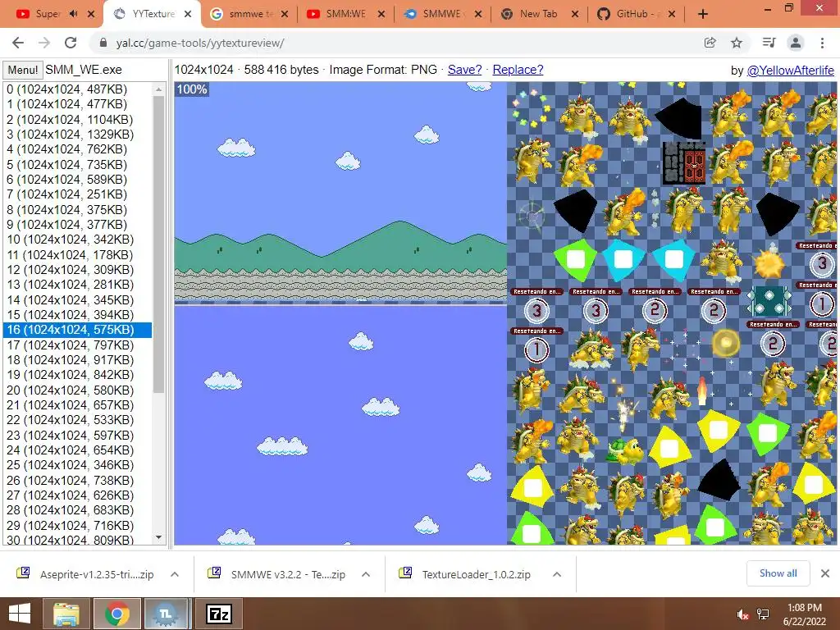
Task: Select texture 29 (1024x1024, 716KB)
Action: tap(78, 525)
